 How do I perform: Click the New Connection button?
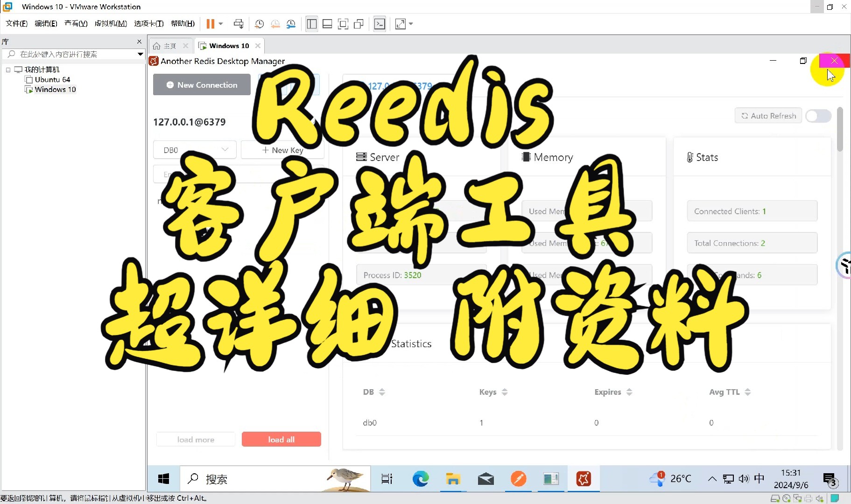[202, 85]
